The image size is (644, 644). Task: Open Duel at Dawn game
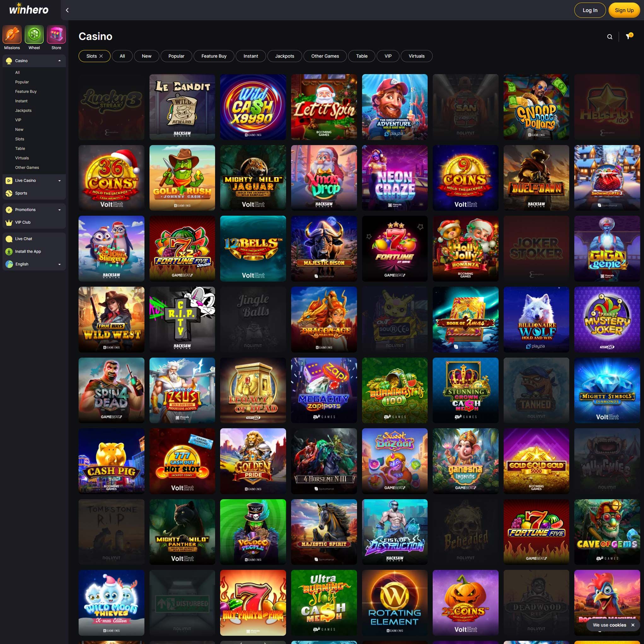coord(536,178)
